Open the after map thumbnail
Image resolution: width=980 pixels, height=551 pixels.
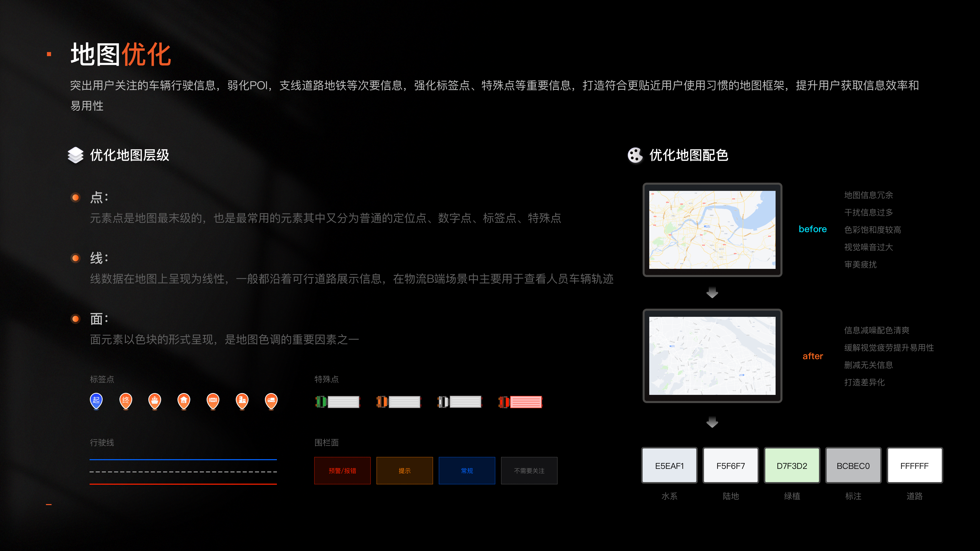pyautogui.click(x=712, y=356)
